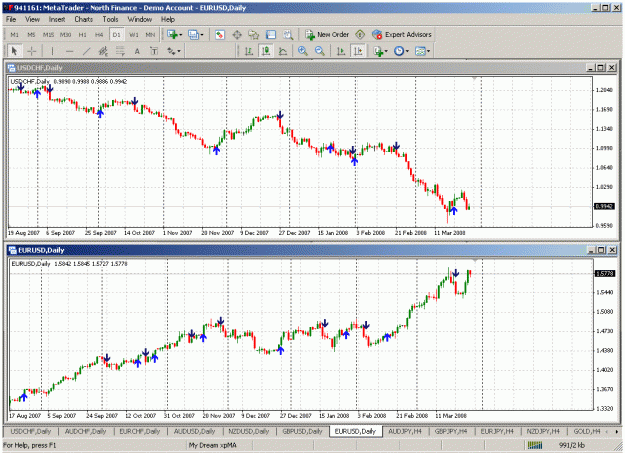Click the New Order button
Image resolution: width=625 pixels, height=453 pixels.
(x=327, y=35)
